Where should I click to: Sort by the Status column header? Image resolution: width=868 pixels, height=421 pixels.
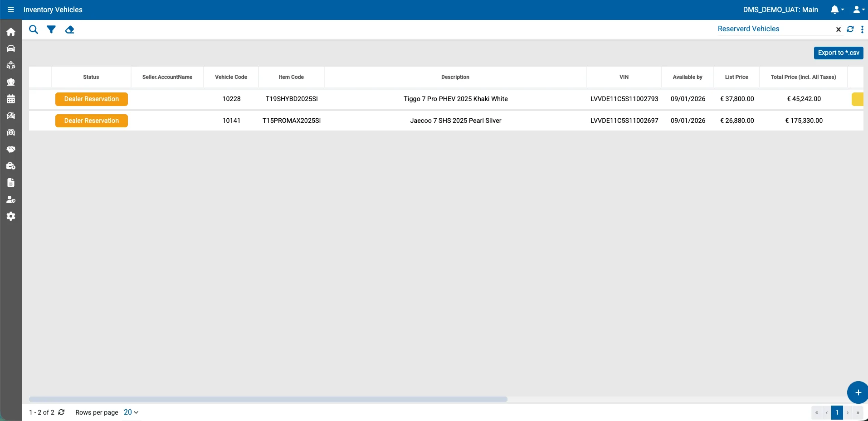tap(91, 77)
